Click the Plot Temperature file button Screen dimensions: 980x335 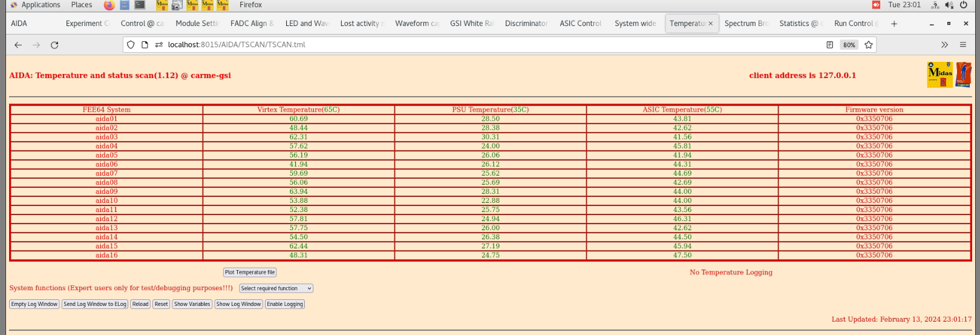[250, 273]
